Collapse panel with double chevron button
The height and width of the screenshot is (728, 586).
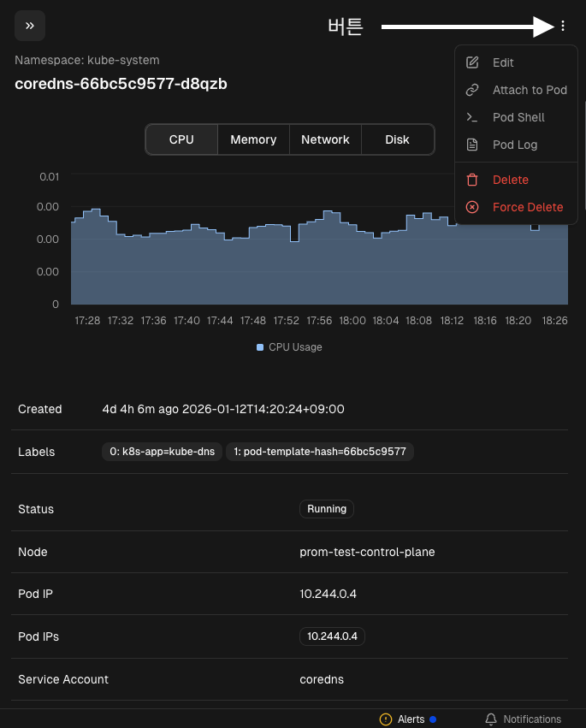coord(30,26)
